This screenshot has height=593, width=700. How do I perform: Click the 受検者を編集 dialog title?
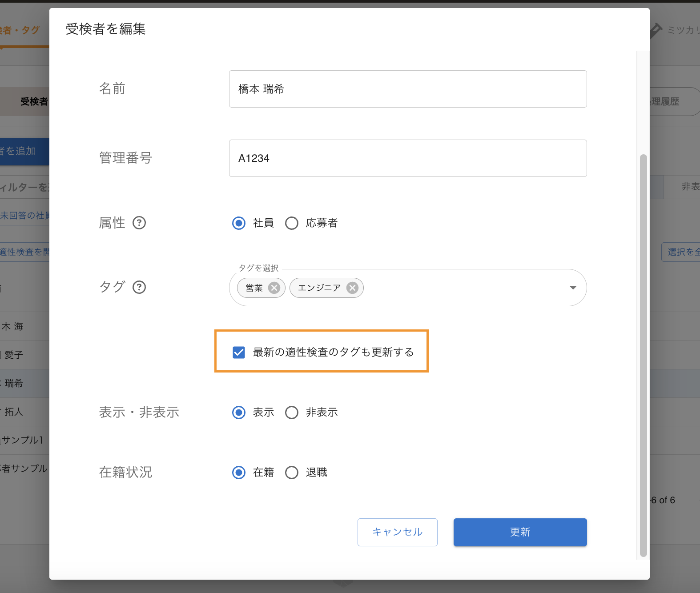[x=106, y=29]
